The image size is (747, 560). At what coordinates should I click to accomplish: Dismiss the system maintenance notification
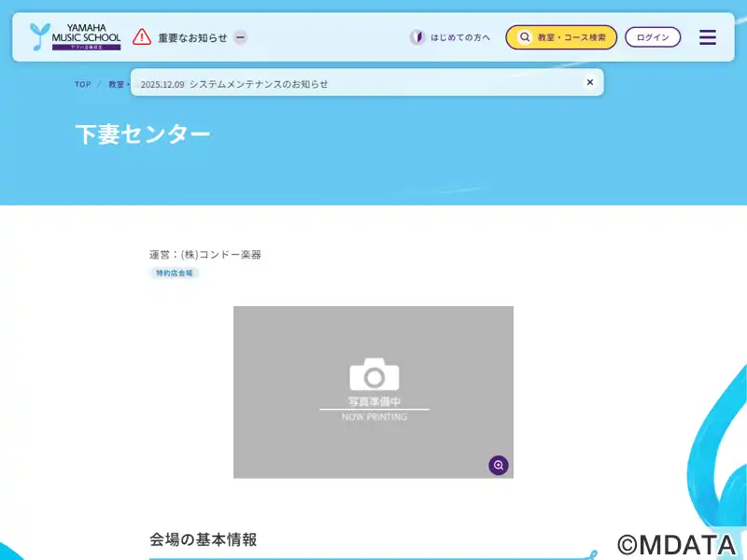pyautogui.click(x=590, y=82)
